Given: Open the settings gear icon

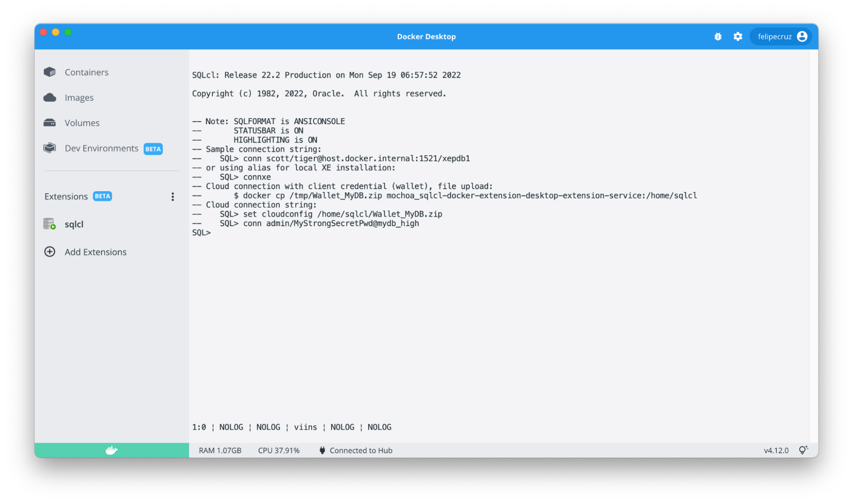Looking at the screenshot, I should click(x=738, y=37).
